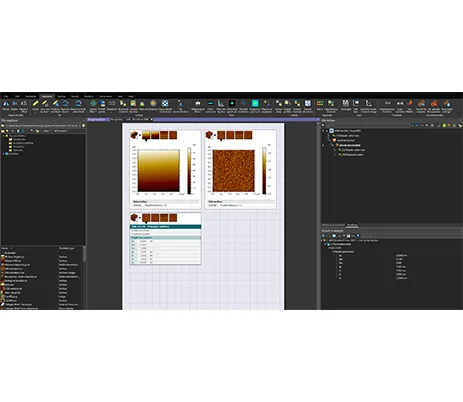Viewport: 463px width, 402px height.
Task: Open the Resample operator
Action: (x=346, y=104)
